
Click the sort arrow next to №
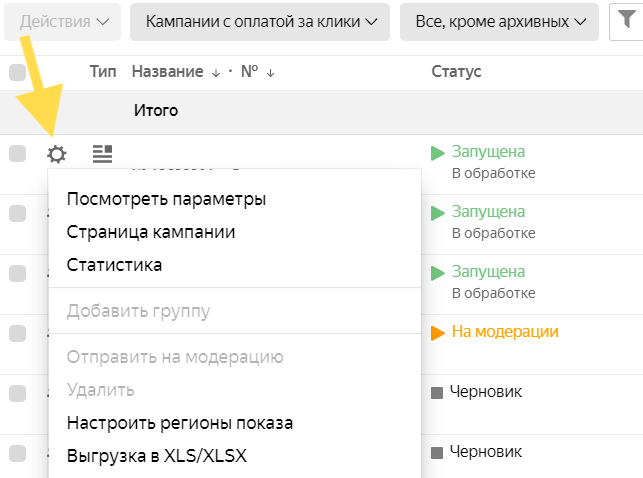coord(270,72)
